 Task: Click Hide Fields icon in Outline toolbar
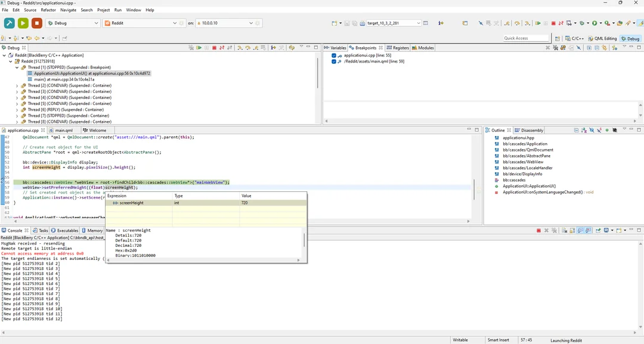click(x=592, y=130)
